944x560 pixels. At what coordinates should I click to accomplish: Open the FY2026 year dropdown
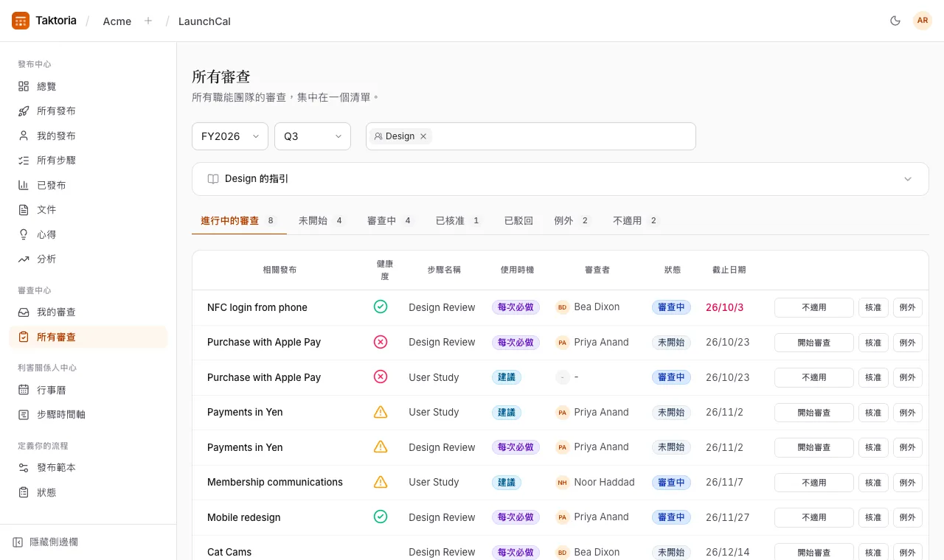pyautogui.click(x=230, y=136)
